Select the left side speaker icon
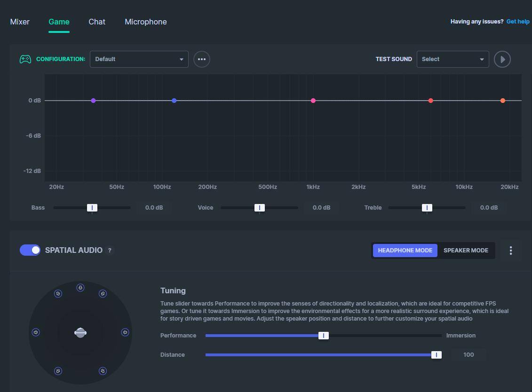 tap(36, 332)
